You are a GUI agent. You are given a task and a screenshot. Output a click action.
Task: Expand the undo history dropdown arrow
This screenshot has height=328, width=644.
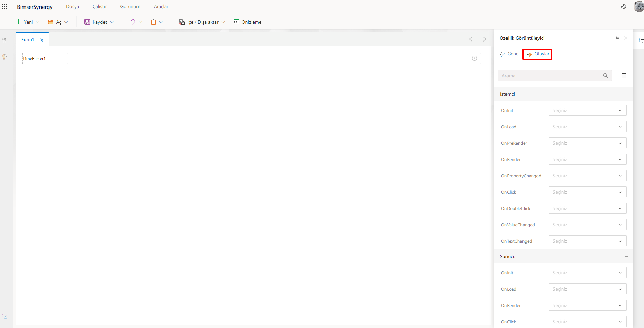coord(140,22)
